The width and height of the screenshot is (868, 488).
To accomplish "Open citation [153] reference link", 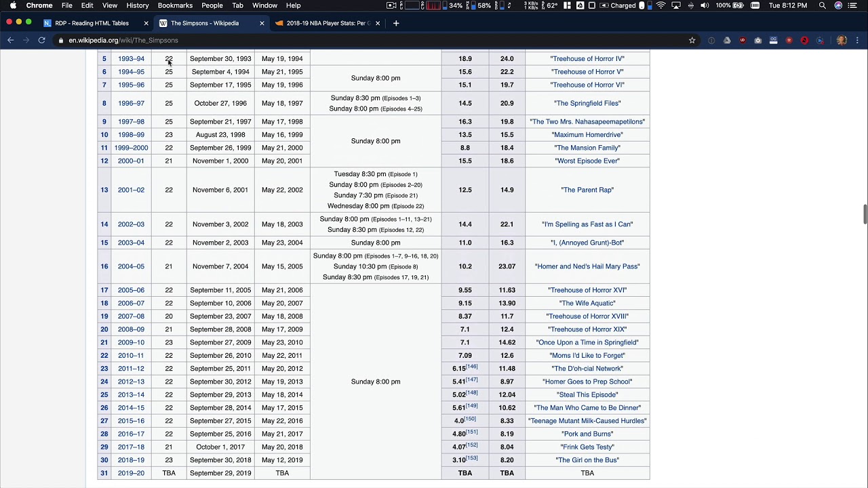I will (472, 458).
